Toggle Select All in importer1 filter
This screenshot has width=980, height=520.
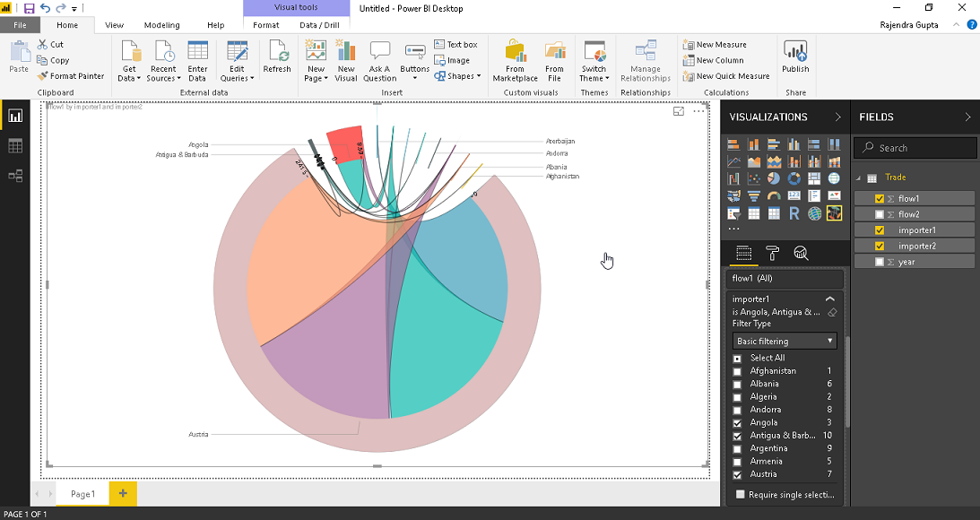point(738,358)
